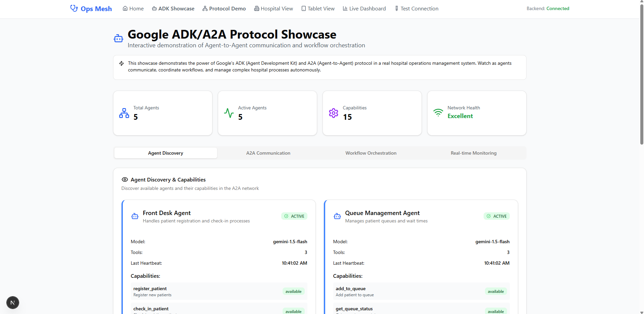Click the Google ADK/A2A Protocol Showcase heading
Image resolution: width=644 pixels, height=314 pixels.
[x=232, y=34]
